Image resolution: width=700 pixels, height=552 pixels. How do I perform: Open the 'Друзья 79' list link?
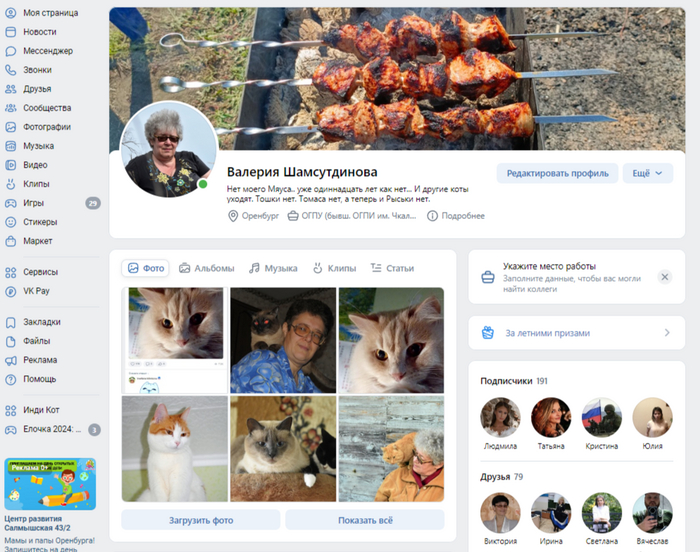click(501, 477)
